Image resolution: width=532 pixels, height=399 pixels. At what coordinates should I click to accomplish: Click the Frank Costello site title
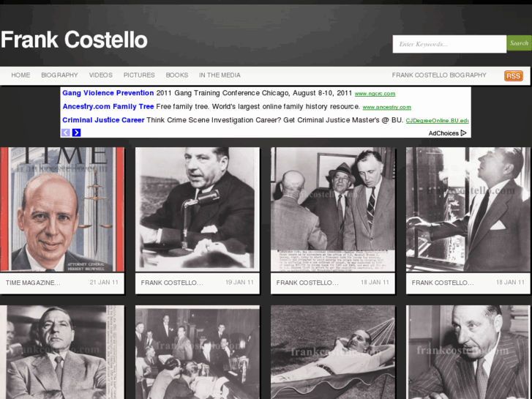(74, 40)
